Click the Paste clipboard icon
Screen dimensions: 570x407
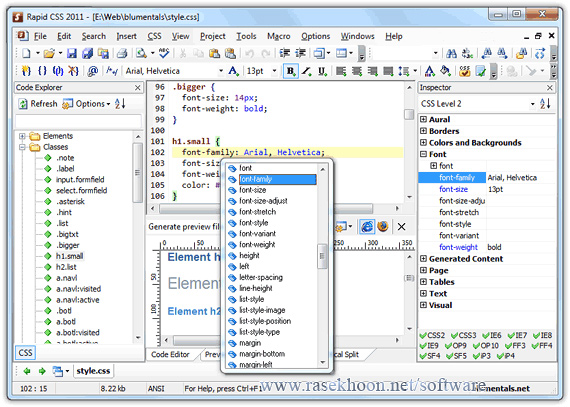[214, 53]
